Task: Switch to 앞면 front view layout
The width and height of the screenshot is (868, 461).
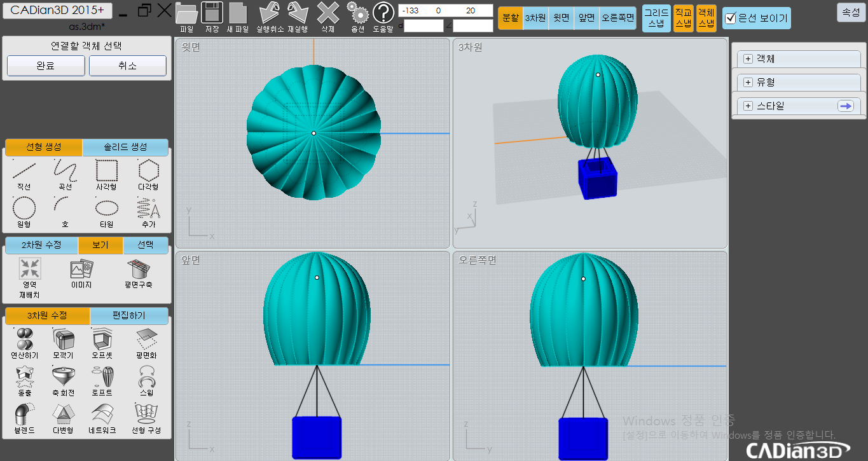Action: tap(586, 18)
